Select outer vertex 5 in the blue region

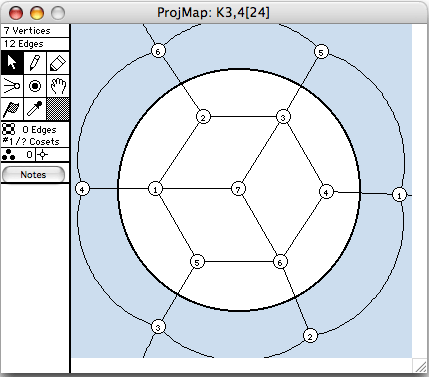click(321, 52)
